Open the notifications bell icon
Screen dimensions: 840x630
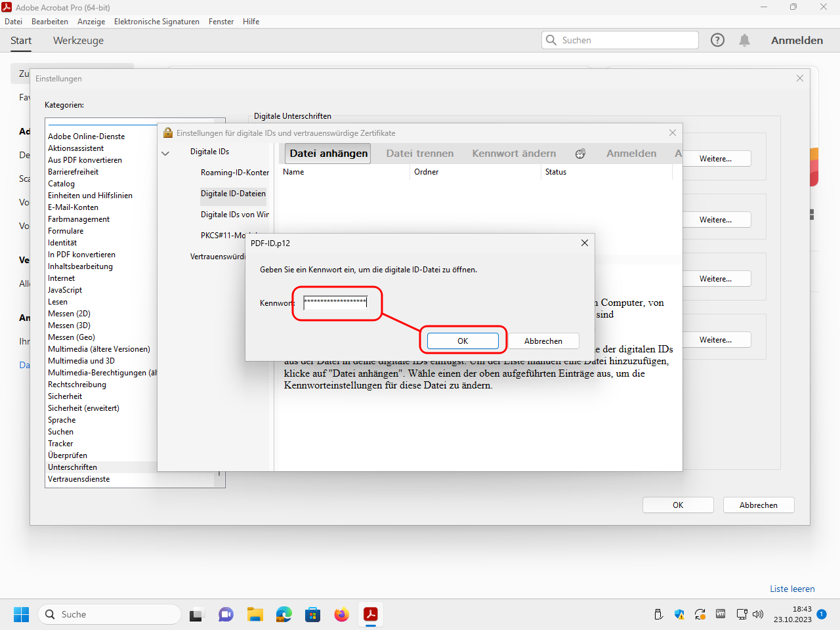[744, 40]
